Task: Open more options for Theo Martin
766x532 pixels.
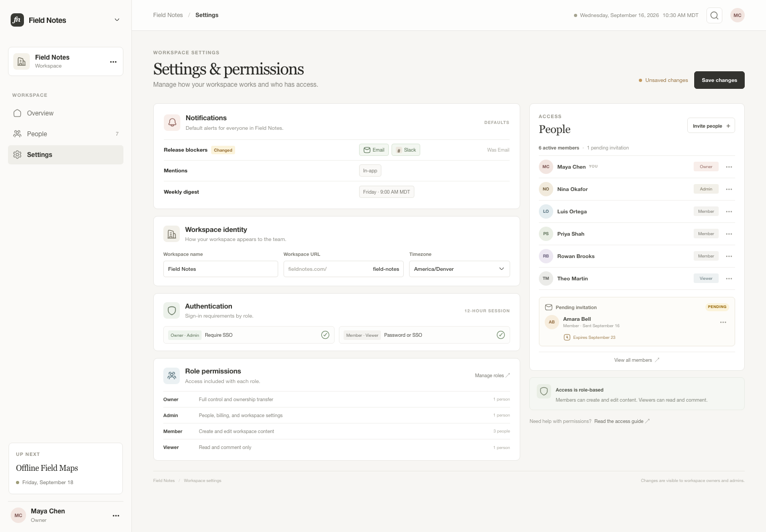Action: tap(729, 279)
